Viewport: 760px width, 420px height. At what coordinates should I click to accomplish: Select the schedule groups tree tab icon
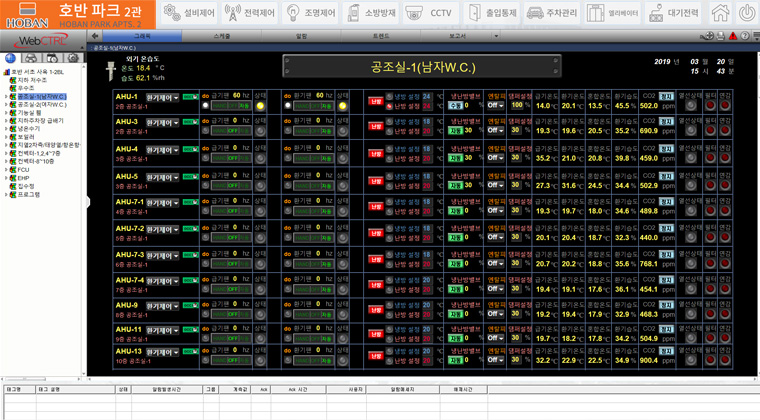(52, 58)
